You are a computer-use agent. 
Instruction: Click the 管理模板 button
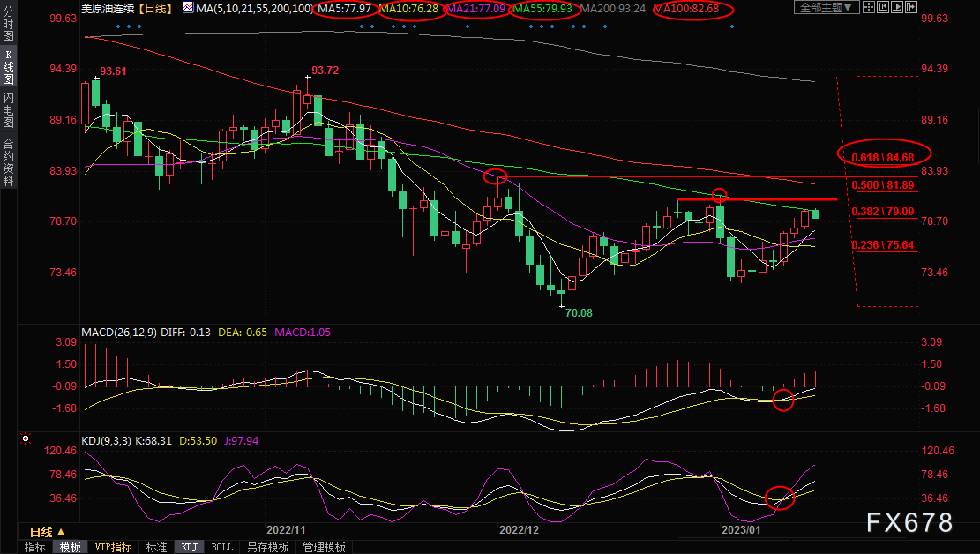tap(324, 547)
